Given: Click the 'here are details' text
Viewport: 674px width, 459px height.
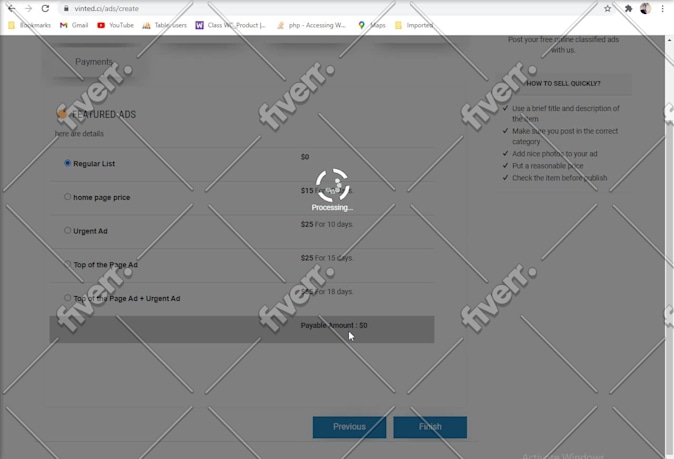Looking at the screenshot, I should pyautogui.click(x=80, y=134).
